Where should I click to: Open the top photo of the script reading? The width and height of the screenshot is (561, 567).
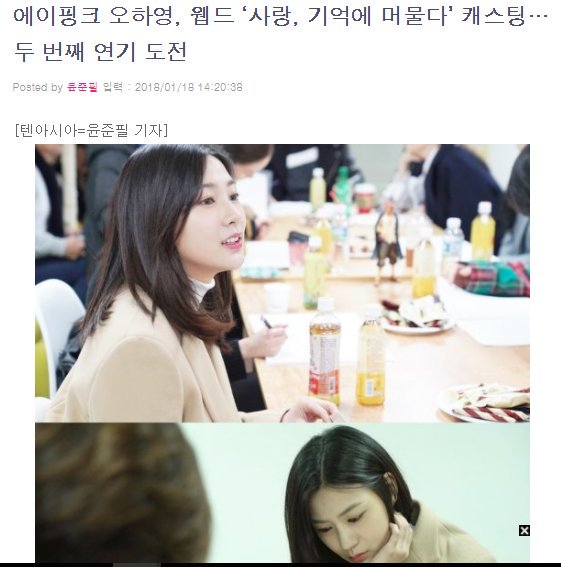282,283
